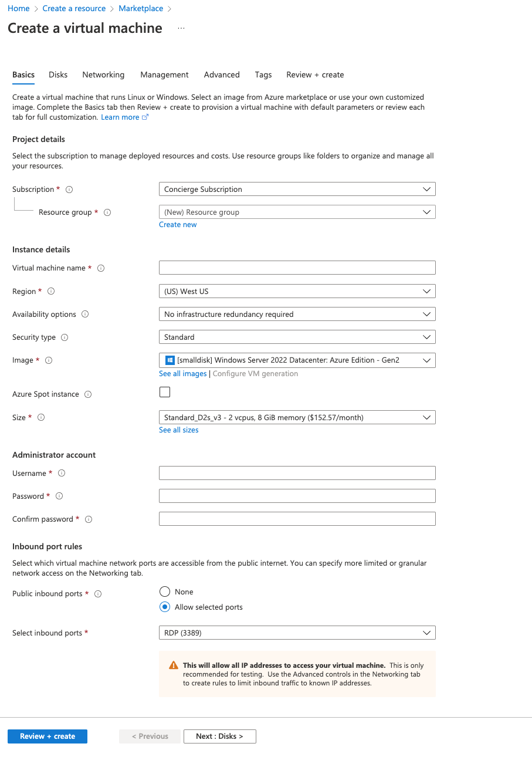The width and height of the screenshot is (532, 757).
Task: Click into the Virtual machine name field
Action: click(297, 268)
